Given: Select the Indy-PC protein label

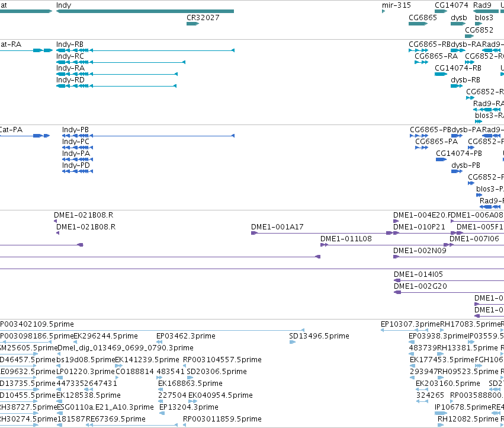Looking at the screenshot, I should pyautogui.click(x=76, y=142).
